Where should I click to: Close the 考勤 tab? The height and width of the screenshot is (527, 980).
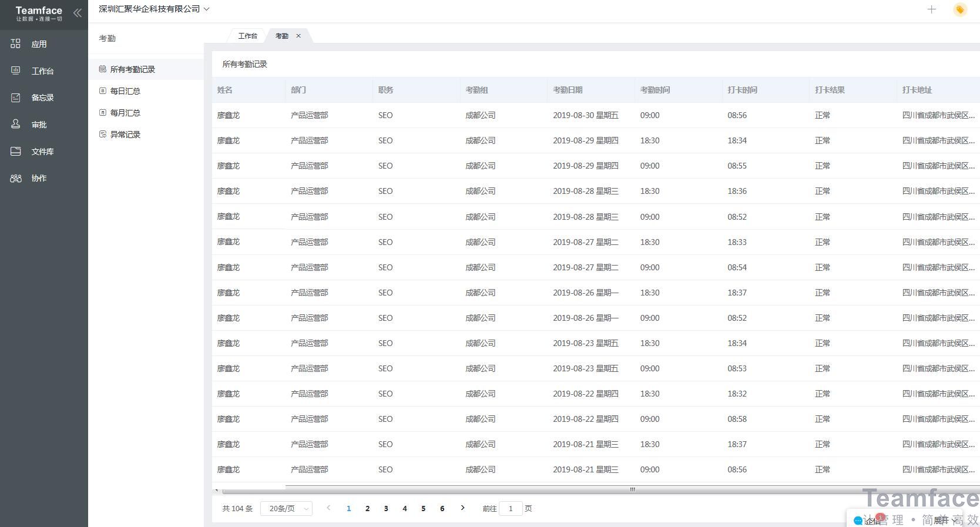298,36
